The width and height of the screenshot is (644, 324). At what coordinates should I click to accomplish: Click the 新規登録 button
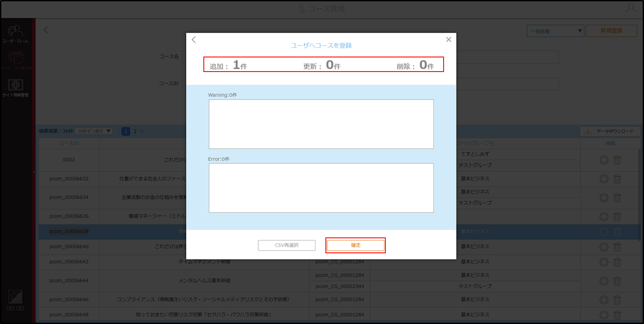pos(611,31)
